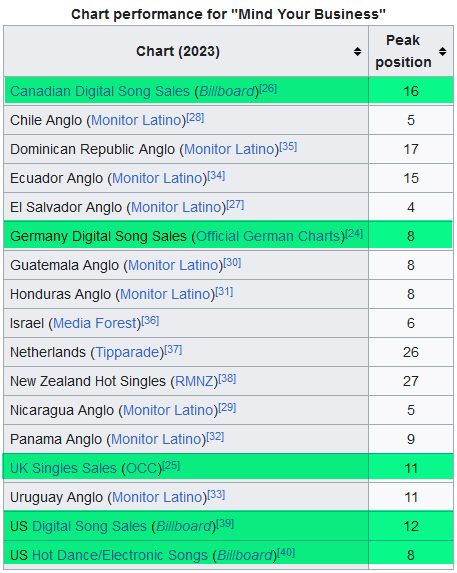Open OCC link in UK row
Screen dimensions: 457x573
coord(141,468)
